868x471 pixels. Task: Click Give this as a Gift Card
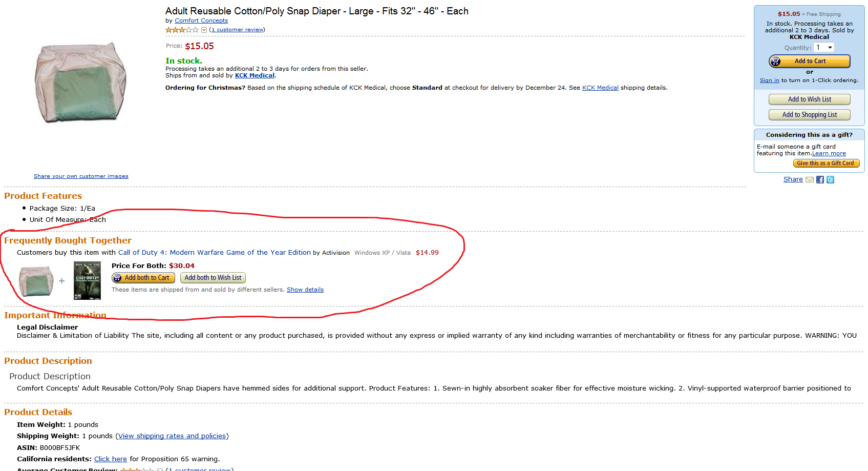[x=826, y=163]
